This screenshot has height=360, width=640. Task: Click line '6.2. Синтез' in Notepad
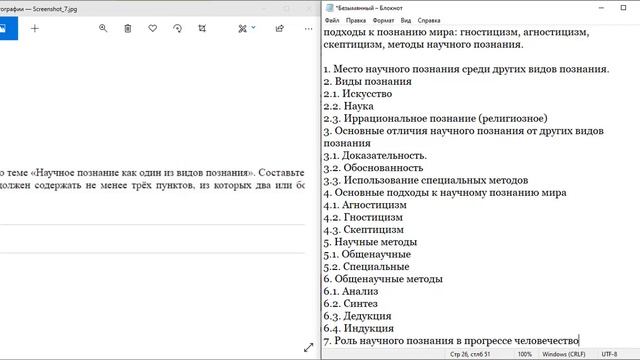(351, 303)
